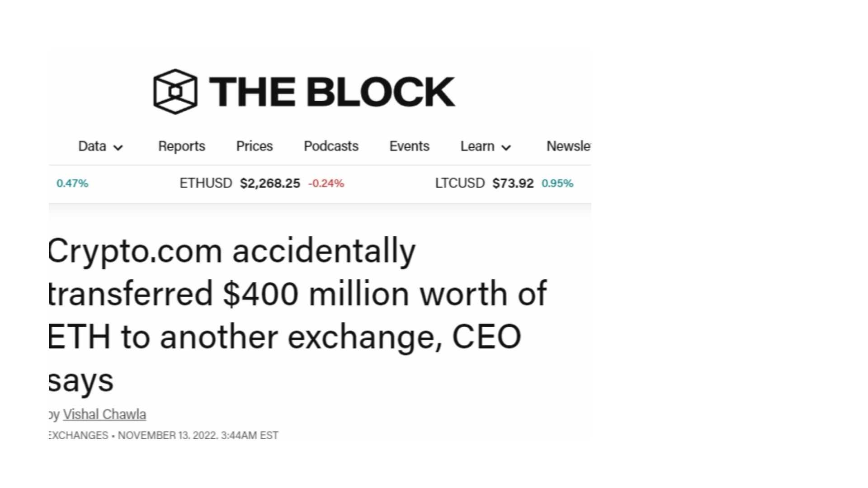Click the Crypto.com article headline

(297, 314)
